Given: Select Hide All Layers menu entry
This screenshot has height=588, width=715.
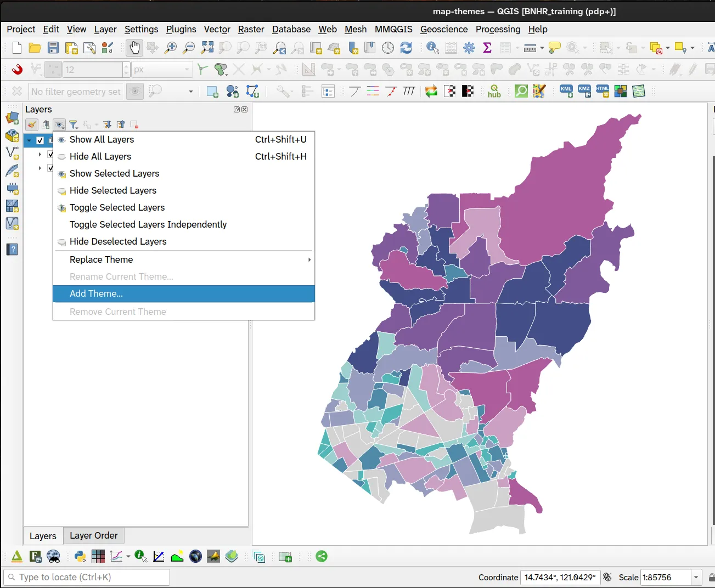Looking at the screenshot, I should point(100,156).
